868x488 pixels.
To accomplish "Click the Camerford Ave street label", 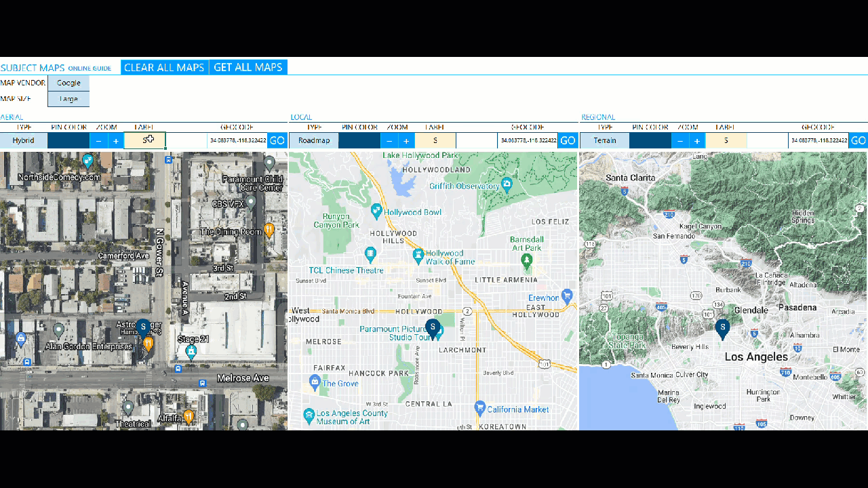I will [x=123, y=256].
